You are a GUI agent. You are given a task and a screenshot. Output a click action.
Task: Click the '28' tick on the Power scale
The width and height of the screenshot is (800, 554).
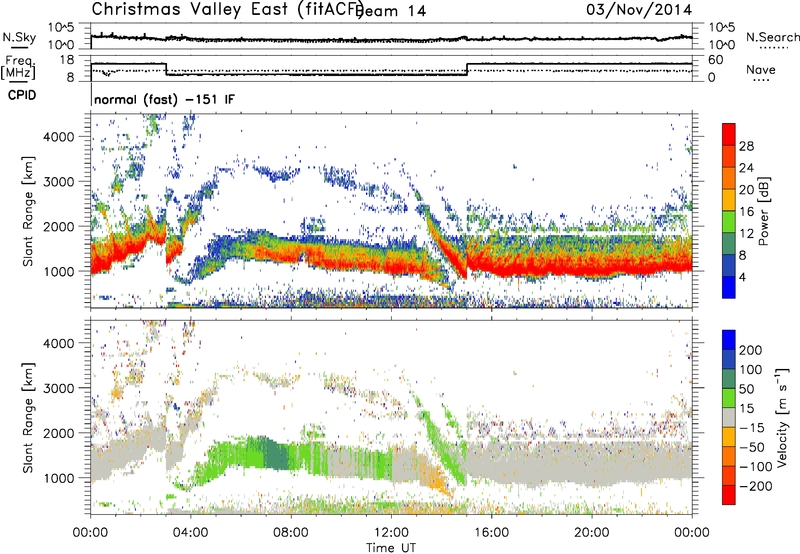[746, 146]
